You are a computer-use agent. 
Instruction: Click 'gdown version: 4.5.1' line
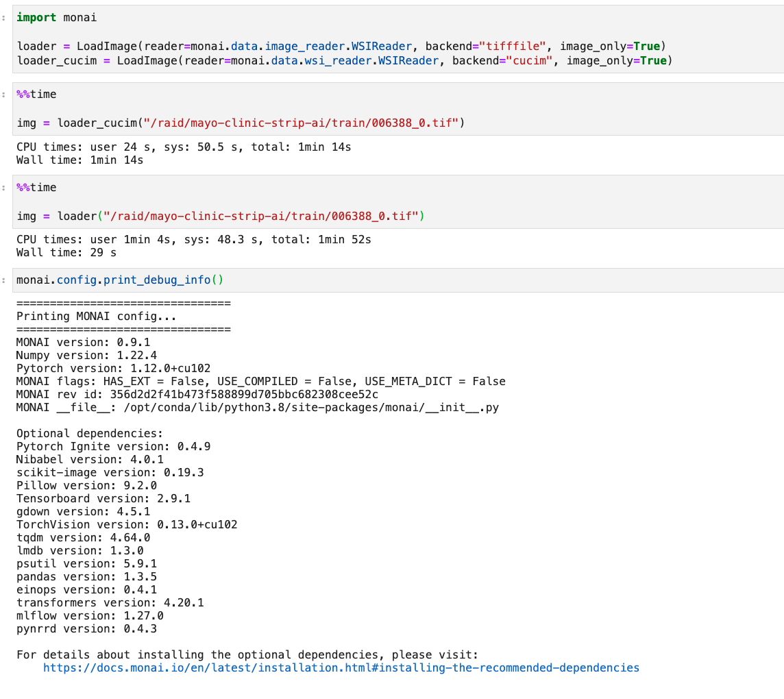pos(83,511)
